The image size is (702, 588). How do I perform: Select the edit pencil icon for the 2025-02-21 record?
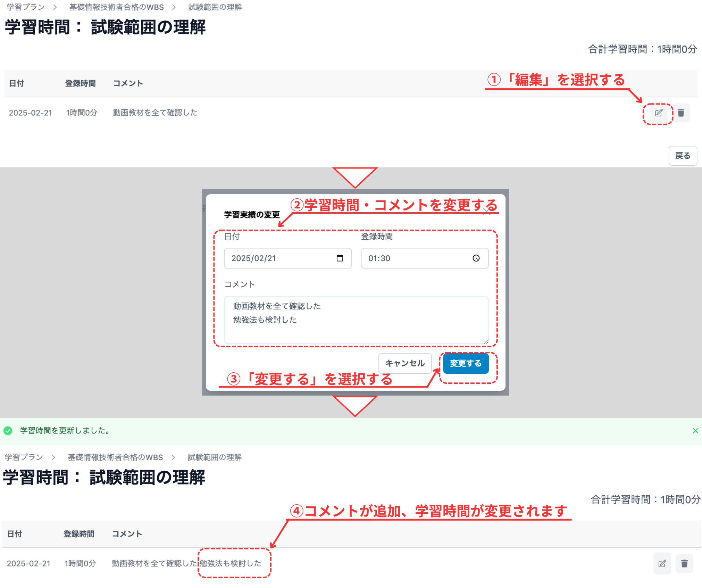(658, 113)
